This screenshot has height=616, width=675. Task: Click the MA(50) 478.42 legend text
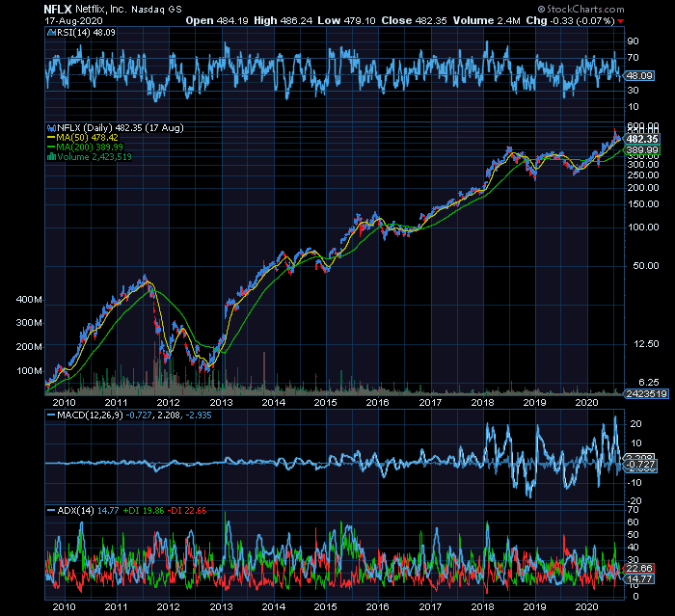88,138
